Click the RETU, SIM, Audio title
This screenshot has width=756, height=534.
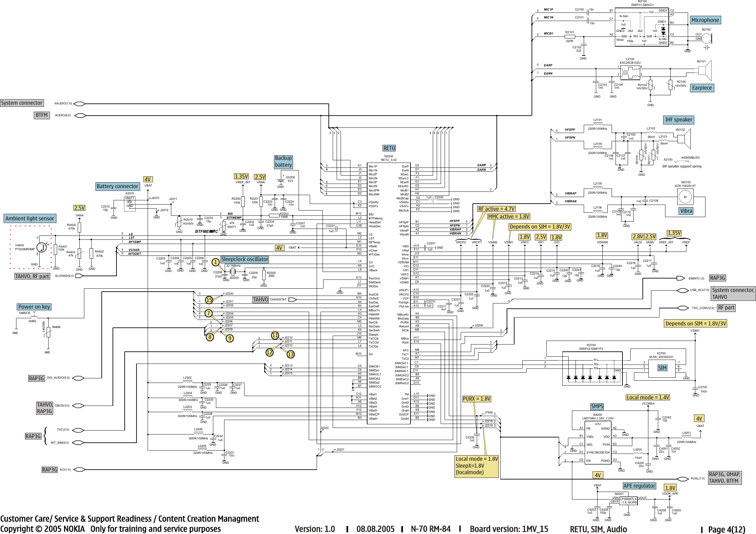[598, 529]
